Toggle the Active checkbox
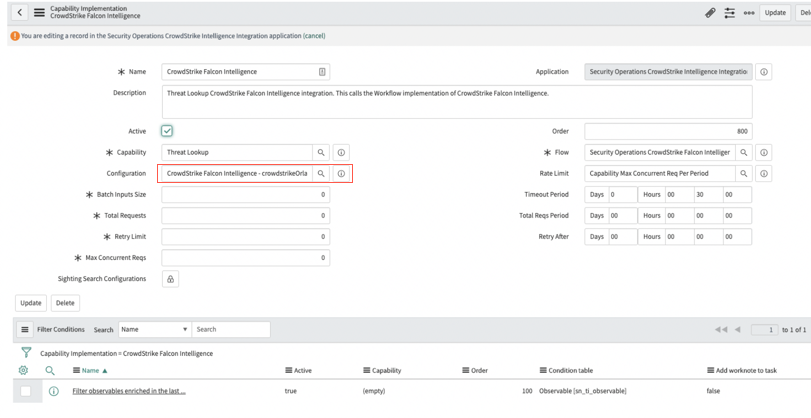811x418 pixels. (x=167, y=131)
